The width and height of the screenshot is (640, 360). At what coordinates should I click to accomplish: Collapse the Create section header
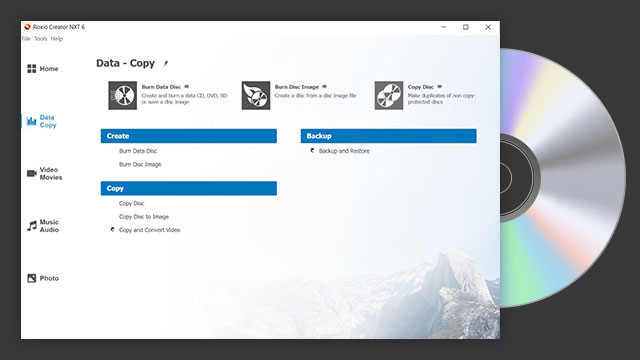[x=189, y=136]
